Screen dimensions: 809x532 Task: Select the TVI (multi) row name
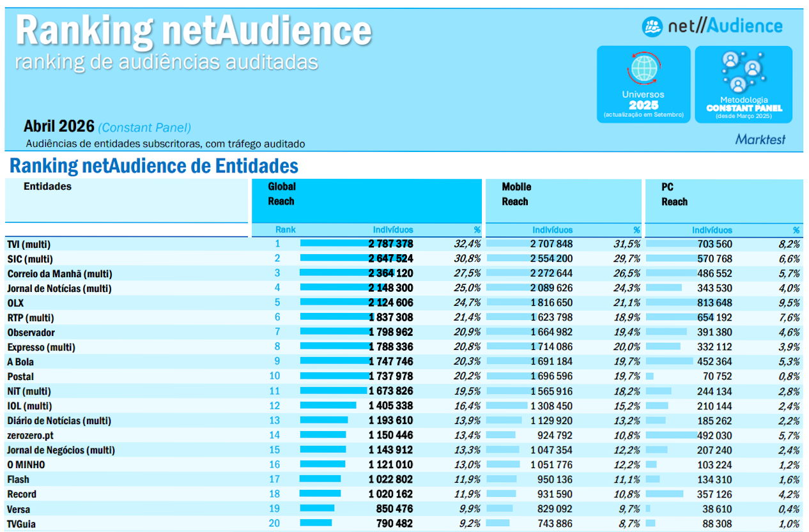pyautogui.click(x=29, y=245)
